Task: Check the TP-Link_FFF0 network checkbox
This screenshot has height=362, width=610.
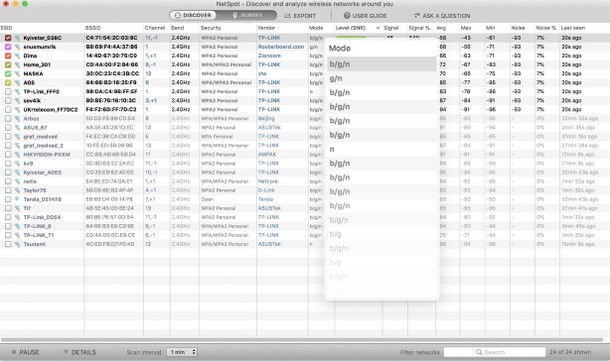Action: [8, 91]
